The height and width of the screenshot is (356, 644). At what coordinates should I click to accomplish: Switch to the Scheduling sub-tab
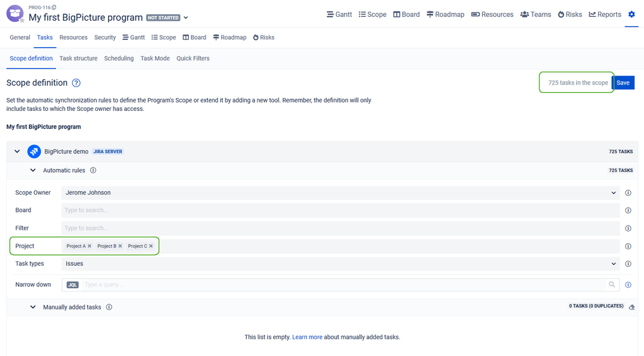pyautogui.click(x=119, y=59)
